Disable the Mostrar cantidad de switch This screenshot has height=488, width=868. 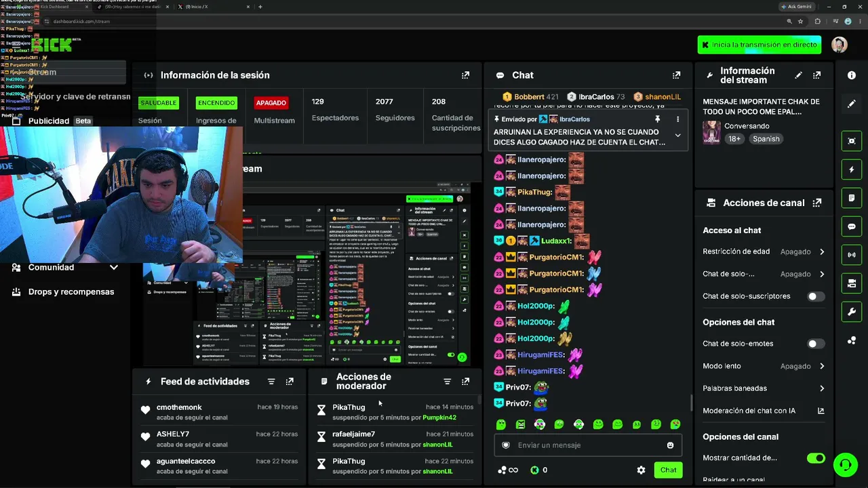coord(816,458)
